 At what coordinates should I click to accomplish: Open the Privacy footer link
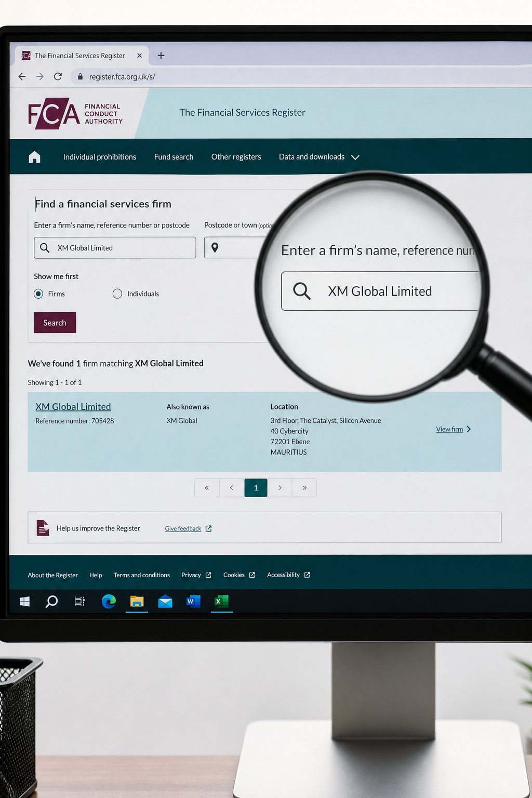[x=191, y=575]
